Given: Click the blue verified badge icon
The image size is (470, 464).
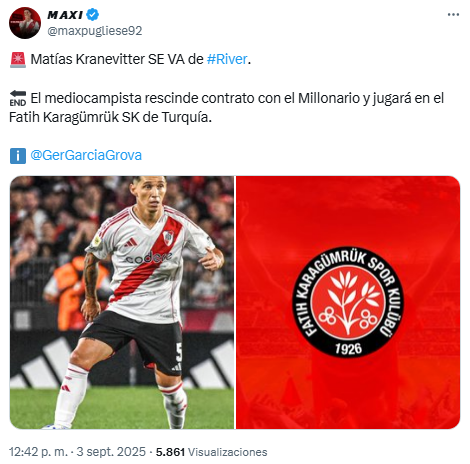Looking at the screenshot, I should [92, 15].
